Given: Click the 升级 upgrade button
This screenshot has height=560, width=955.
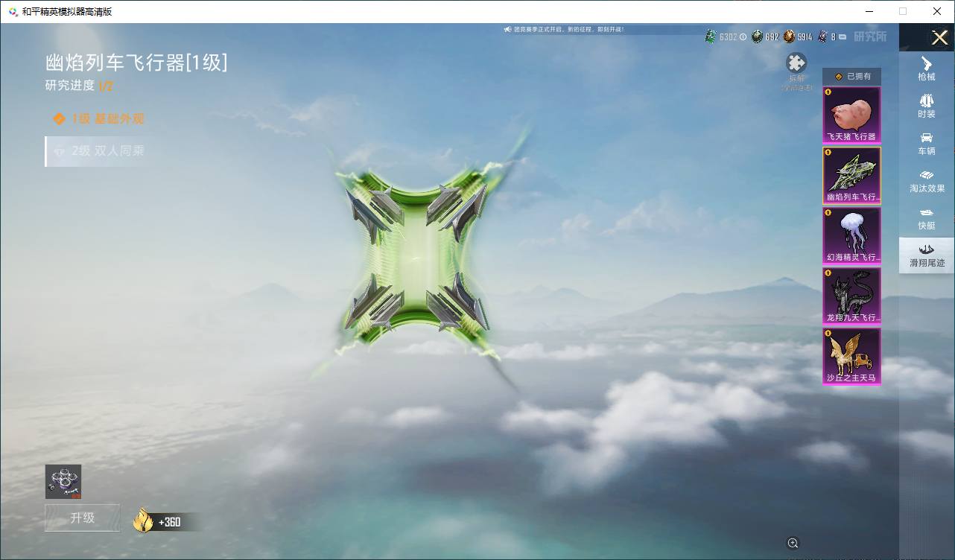Looking at the screenshot, I should point(82,518).
